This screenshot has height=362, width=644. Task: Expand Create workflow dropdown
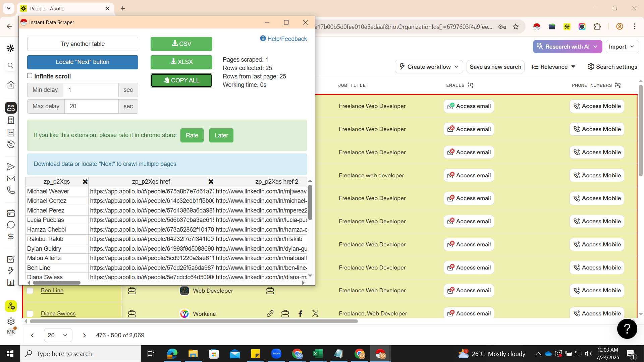coord(429,67)
